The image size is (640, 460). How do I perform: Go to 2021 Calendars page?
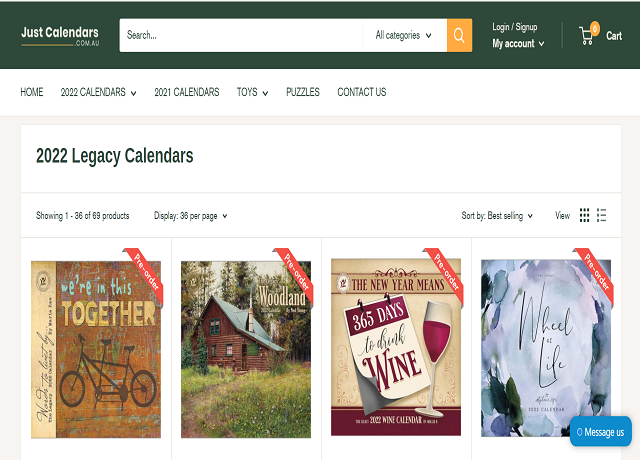187,92
